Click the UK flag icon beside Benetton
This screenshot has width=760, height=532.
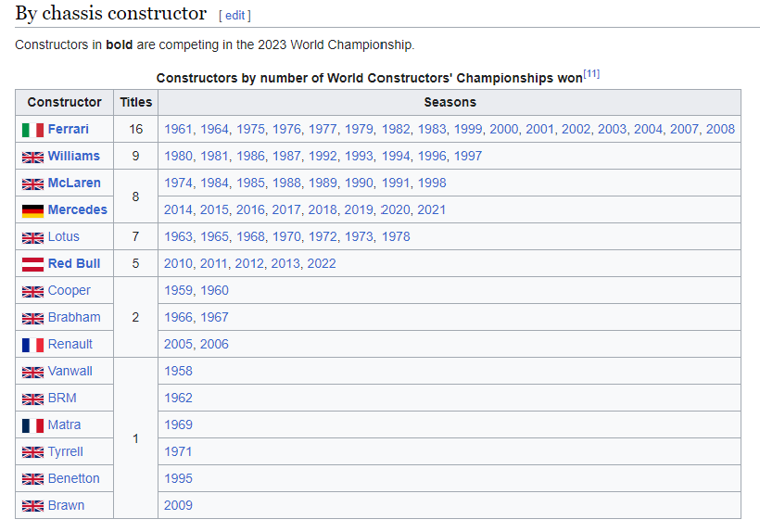(x=32, y=480)
